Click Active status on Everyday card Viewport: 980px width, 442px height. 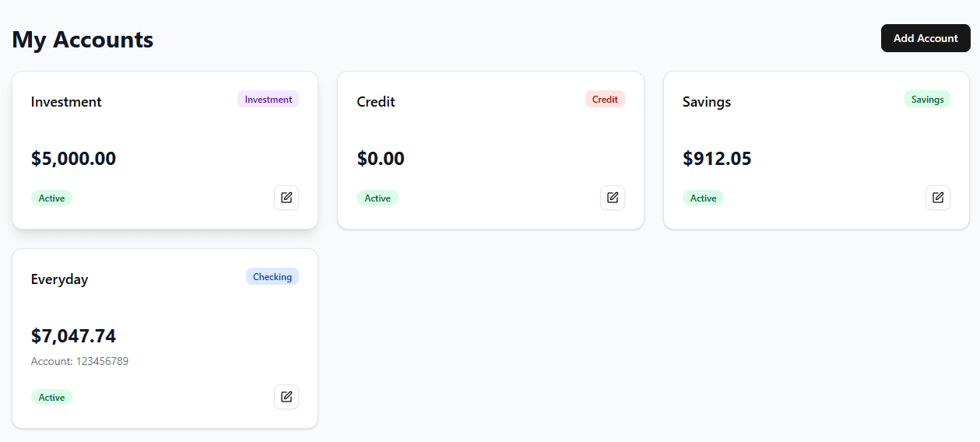coord(51,398)
